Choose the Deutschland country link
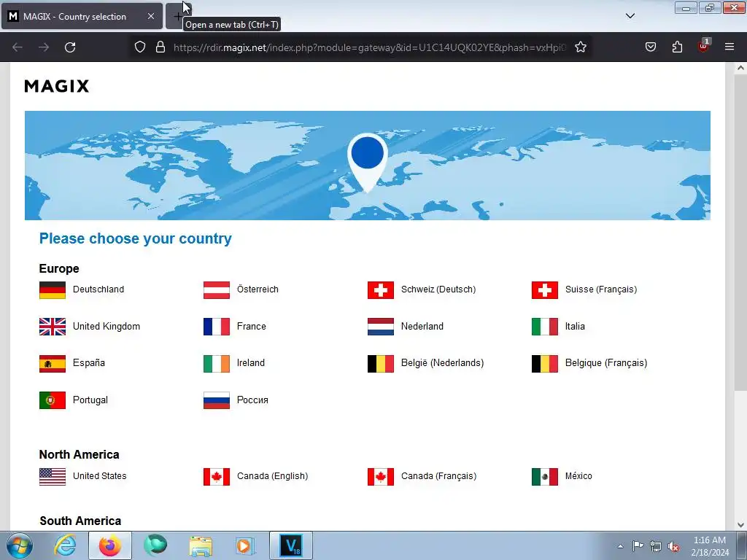This screenshot has height=560, width=747. tap(98, 289)
